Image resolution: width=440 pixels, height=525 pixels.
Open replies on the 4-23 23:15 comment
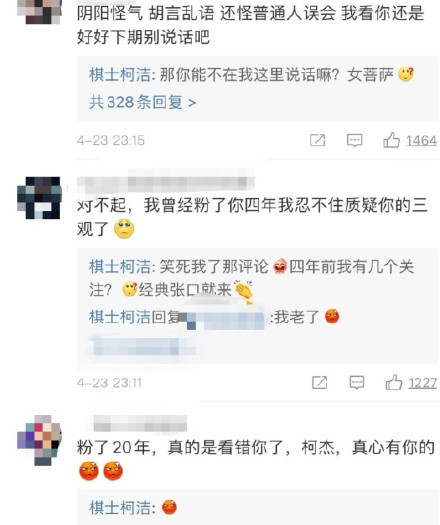coord(354,140)
